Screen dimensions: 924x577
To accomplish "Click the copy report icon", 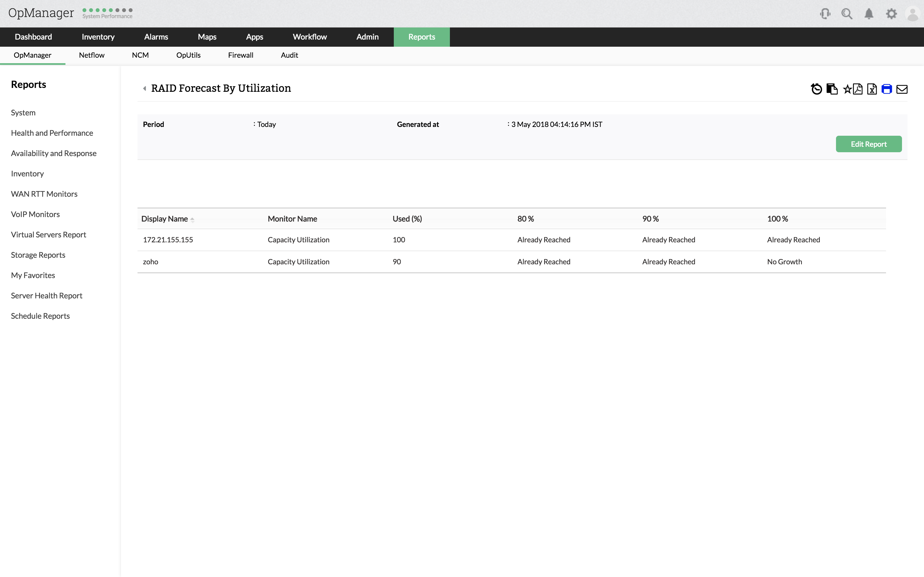I will click(x=832, y=89).
